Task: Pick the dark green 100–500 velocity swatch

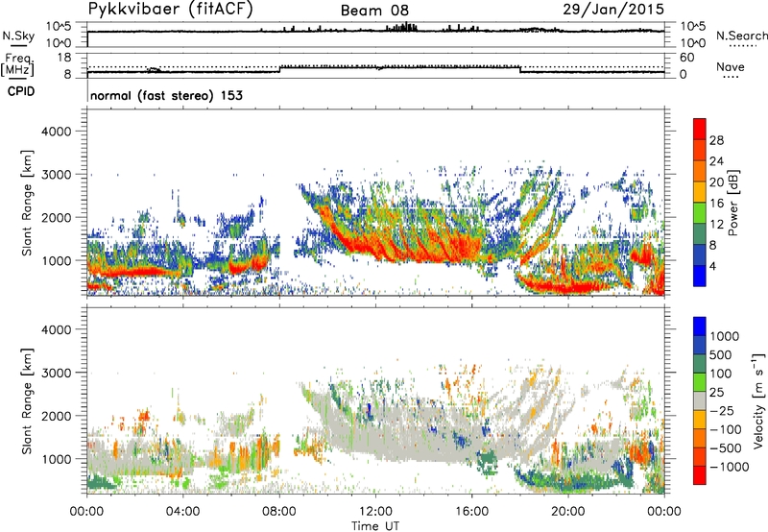Action: coord(700,364)
